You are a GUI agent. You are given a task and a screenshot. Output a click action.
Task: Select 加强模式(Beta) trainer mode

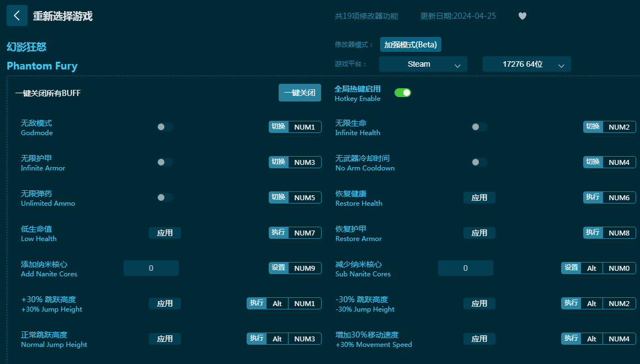tap(410, 45)
